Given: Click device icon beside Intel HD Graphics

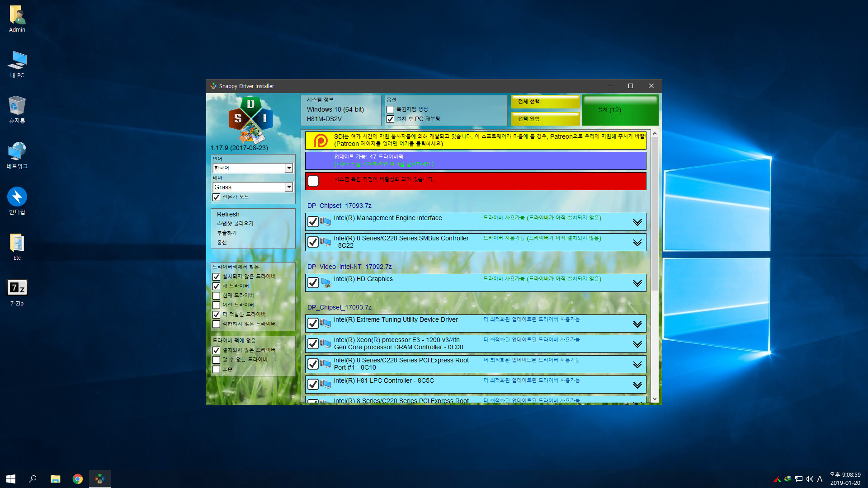Looking at the screenshot, I should pos(325,283).
